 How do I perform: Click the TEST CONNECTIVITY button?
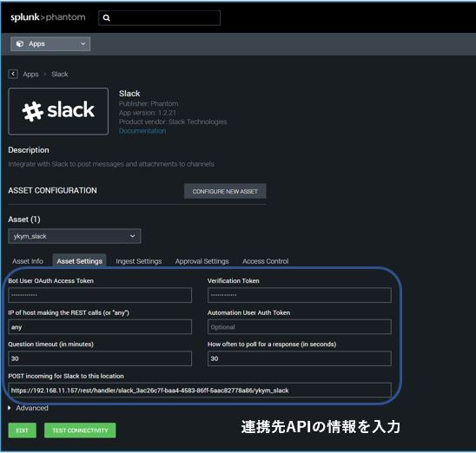coord(80,430)
